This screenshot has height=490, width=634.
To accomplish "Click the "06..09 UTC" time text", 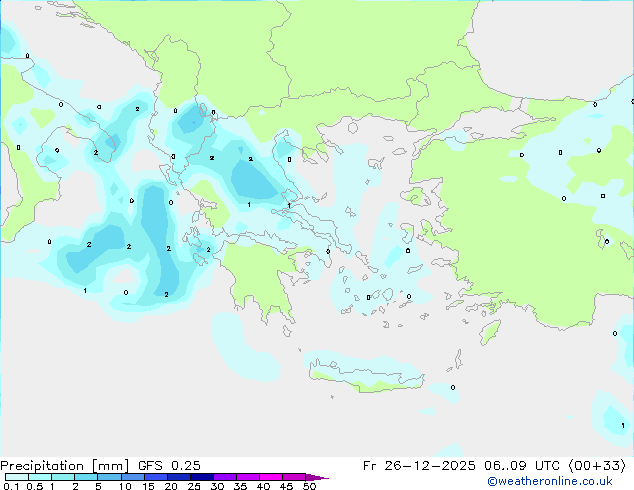I will [522, 466].
